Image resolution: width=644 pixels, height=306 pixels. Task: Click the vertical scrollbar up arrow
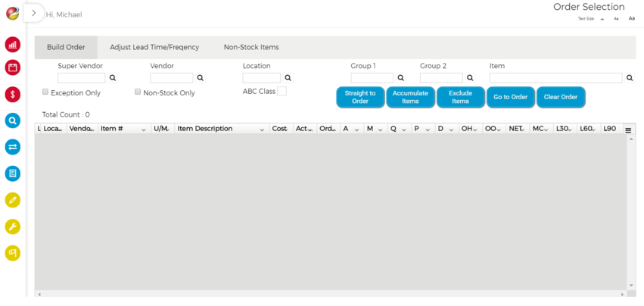631,139
